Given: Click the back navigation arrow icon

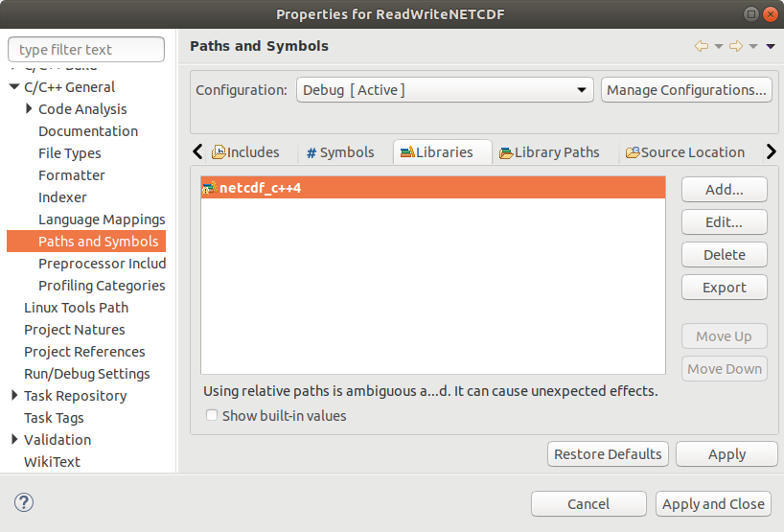Looking at the screenshot, I should pos(702,46).
